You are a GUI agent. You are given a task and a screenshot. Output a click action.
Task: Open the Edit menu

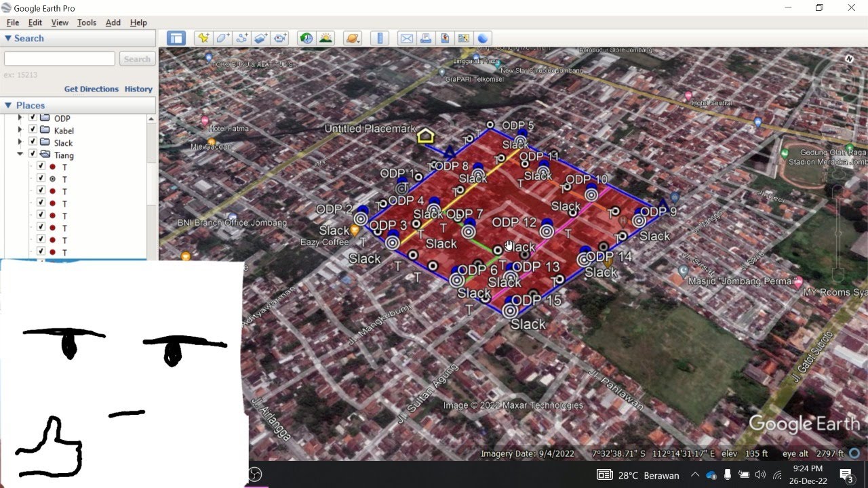point(35,22)
